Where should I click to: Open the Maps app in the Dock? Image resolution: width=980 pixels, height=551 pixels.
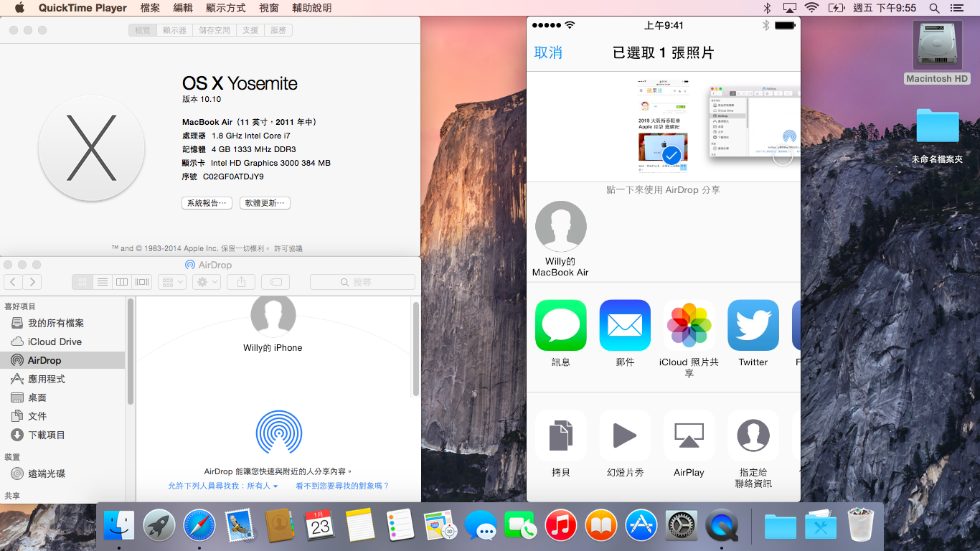click(x=440, y=526)
